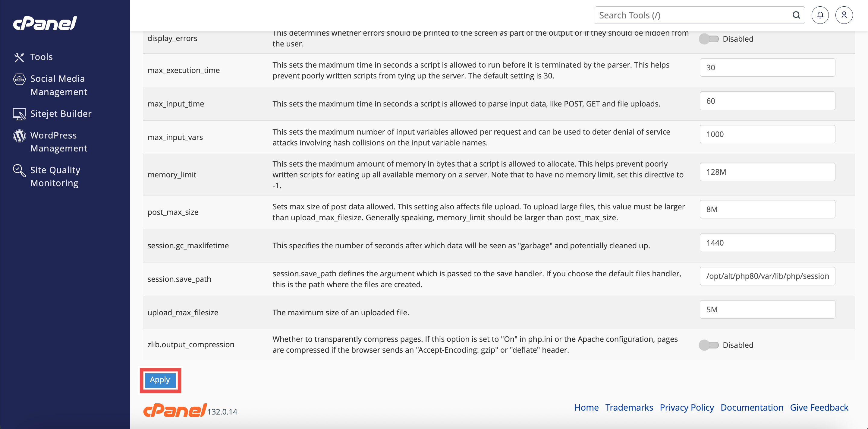Open the notifications bell icon
Image resolution: width=868 pixels, height=429 pixels.
(x=820, y=15)
